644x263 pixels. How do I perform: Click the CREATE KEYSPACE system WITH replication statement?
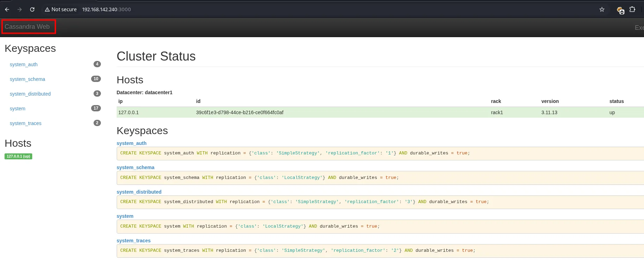(250, 226)
